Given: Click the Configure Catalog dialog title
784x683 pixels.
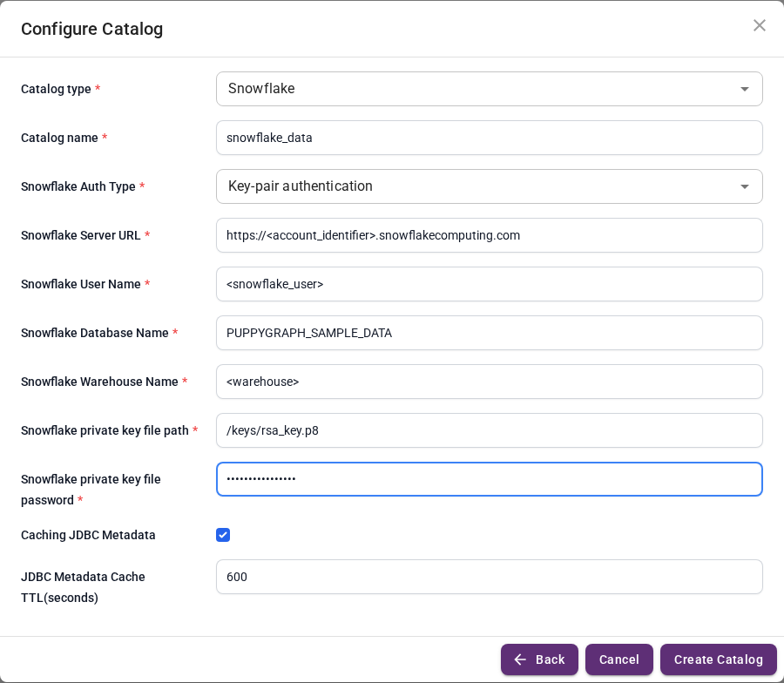Looking at the screenshot, I should coord(92,29).
